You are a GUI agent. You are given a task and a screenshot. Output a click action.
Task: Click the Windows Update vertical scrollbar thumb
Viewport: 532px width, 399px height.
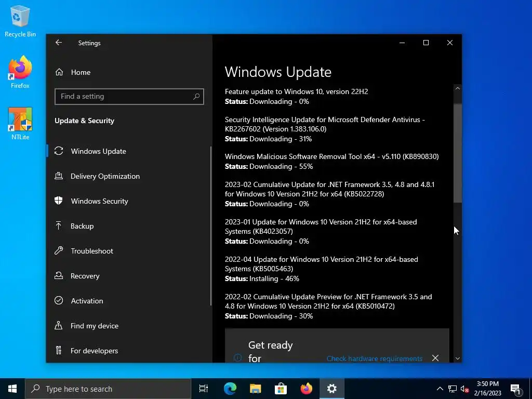457,153
